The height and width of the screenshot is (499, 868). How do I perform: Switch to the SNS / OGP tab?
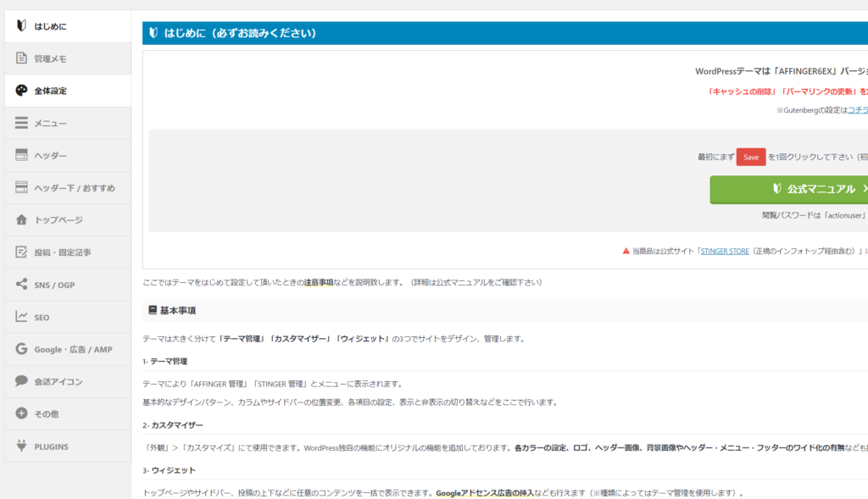point(68,285)
